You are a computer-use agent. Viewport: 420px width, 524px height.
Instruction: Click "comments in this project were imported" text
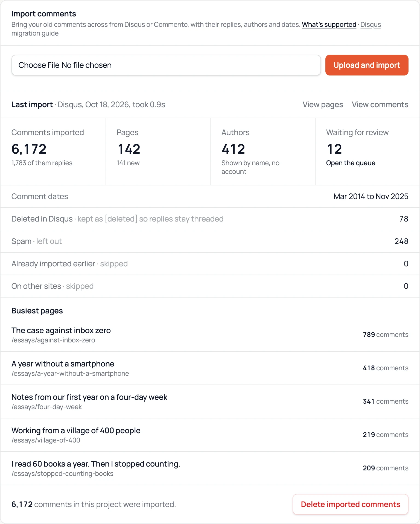pos(105,504)
